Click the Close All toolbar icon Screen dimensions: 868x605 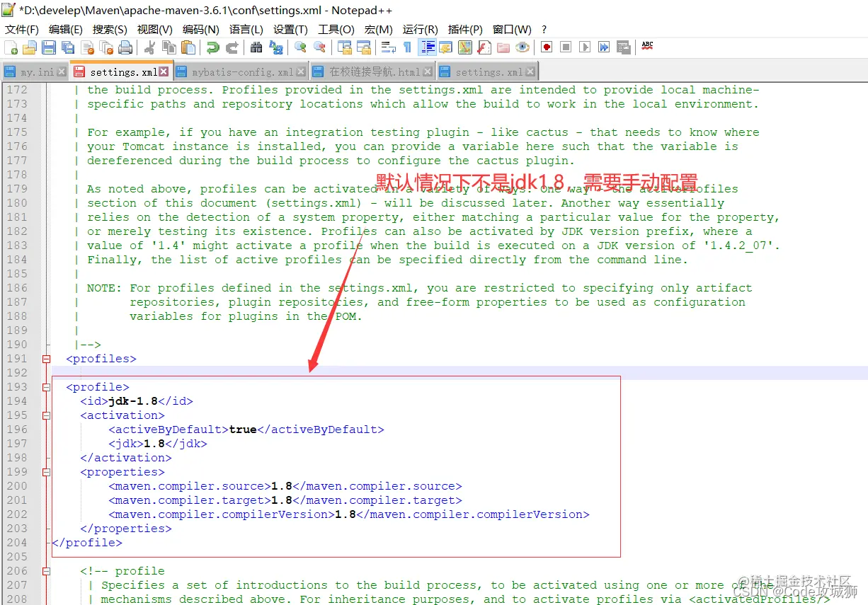[106, 47]
